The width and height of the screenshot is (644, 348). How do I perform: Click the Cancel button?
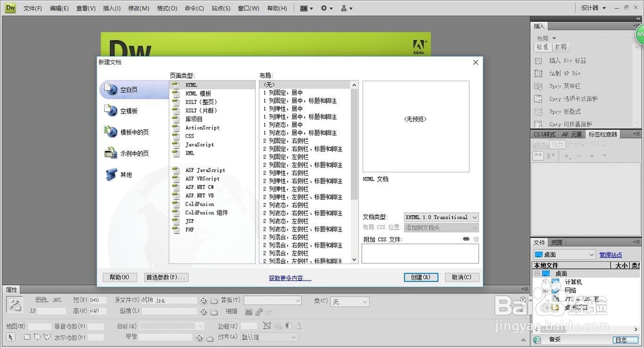click(462, 277)
